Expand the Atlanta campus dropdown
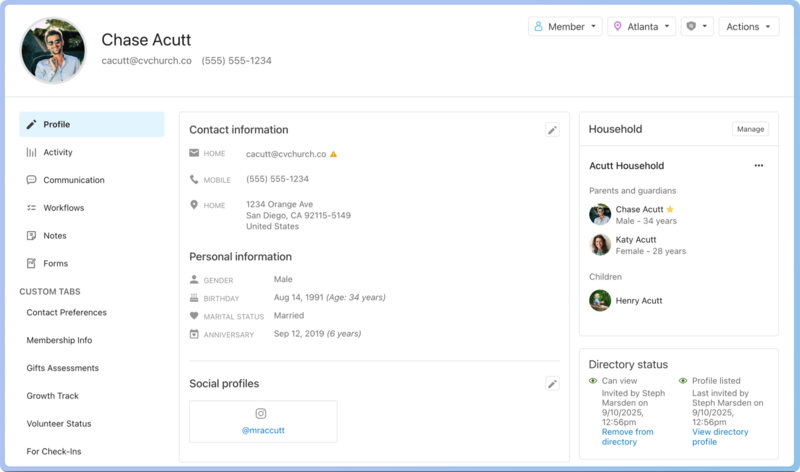This screenshot has width=800, height=472. coord(642,27)
